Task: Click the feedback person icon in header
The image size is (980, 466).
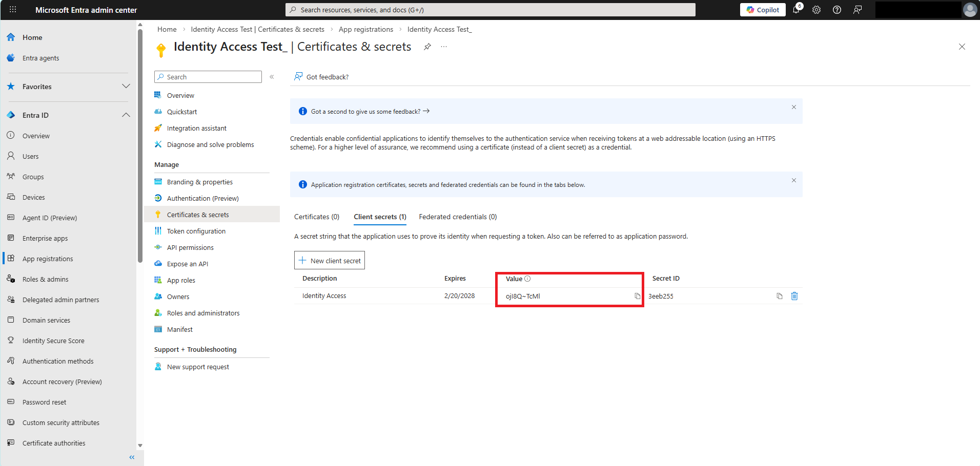Action: point(857,10)
